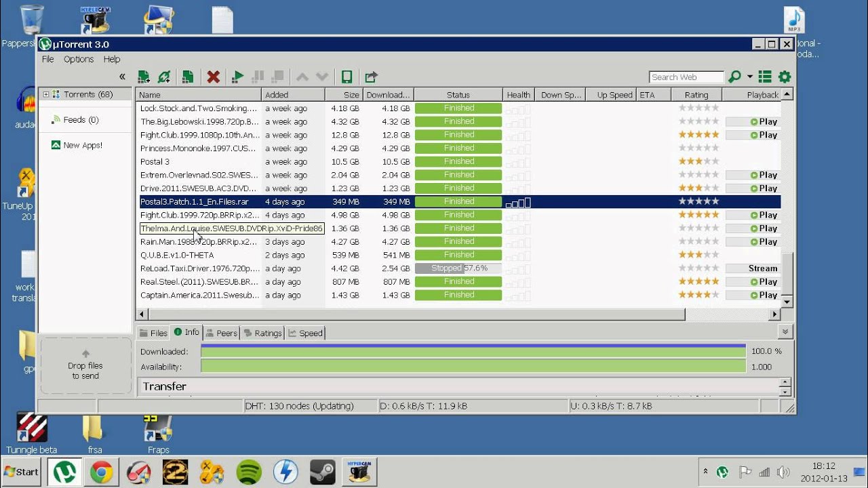Switch to the Files tab

point(153,333)
